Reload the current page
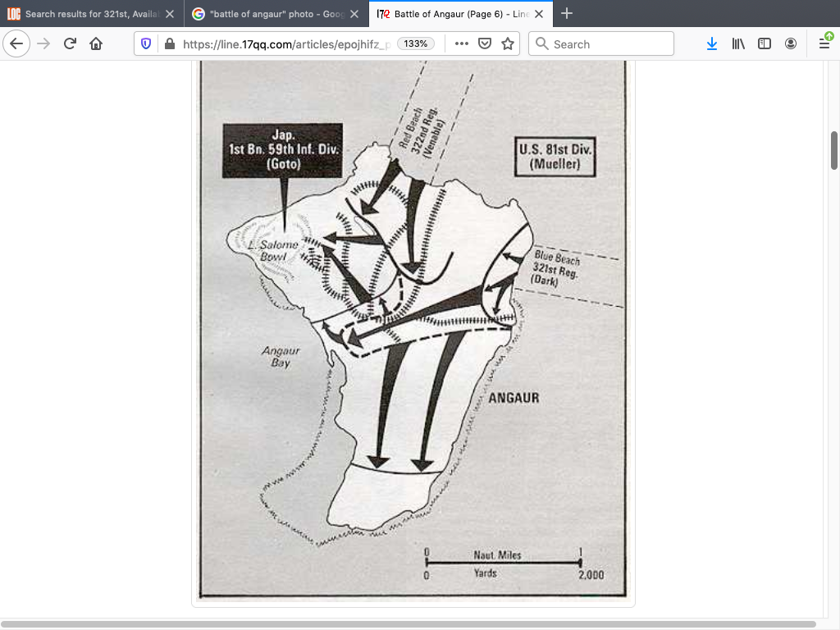The width and height of the screenshot is (840, 630). pyautogui.click(x=70, y=44)
